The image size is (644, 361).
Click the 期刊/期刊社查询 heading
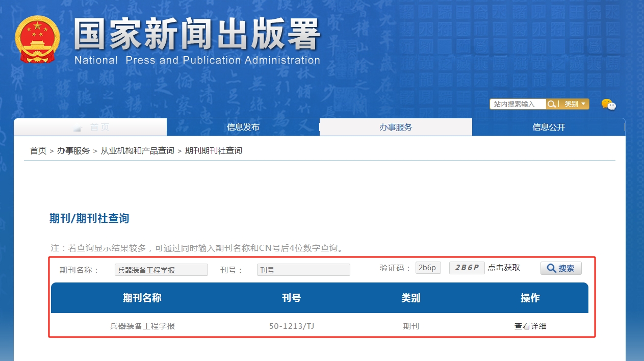(x=89, y=218)
